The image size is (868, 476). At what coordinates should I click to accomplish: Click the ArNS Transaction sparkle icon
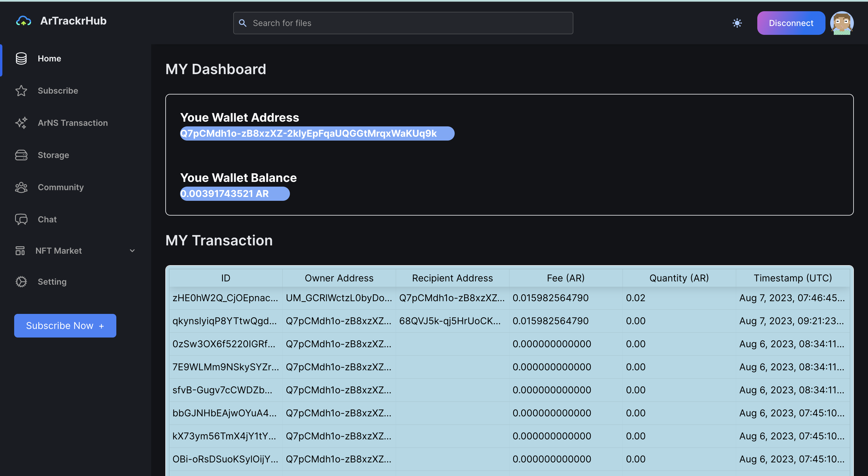(21, 123)
